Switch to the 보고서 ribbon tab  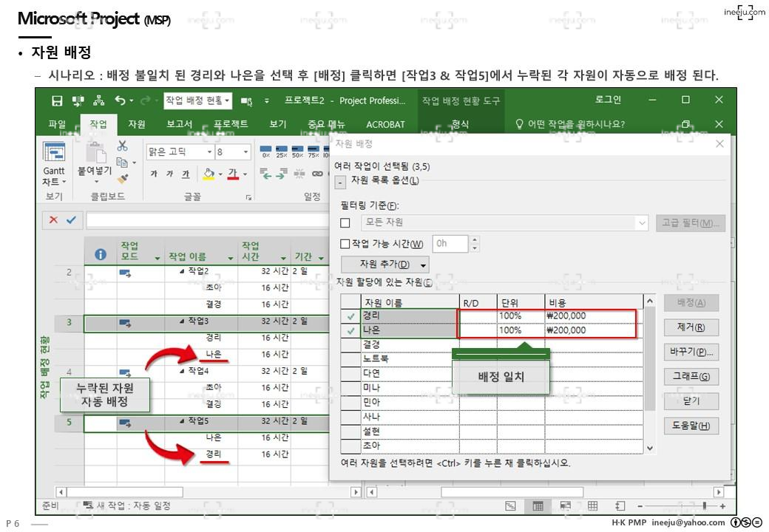179,124
